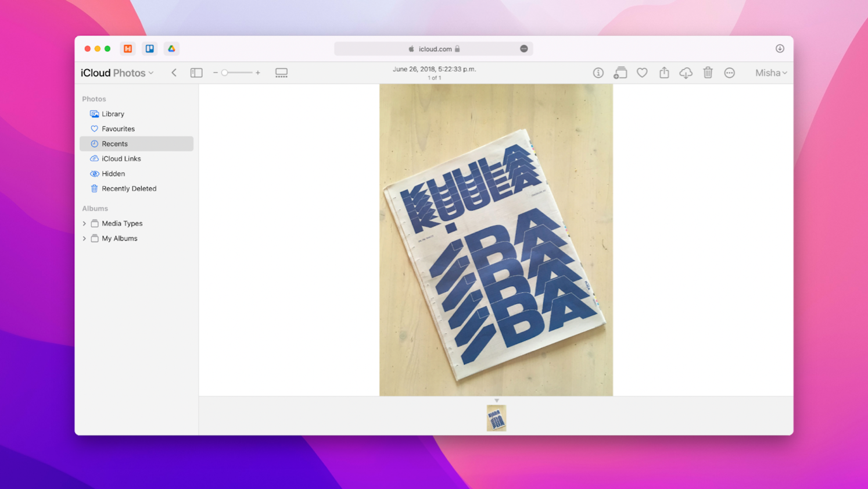Open the Library

click(113, 114)
